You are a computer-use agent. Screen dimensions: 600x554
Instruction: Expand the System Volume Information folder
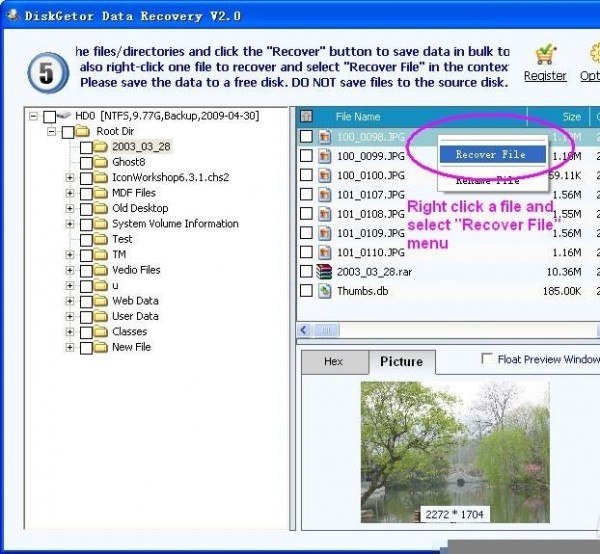pos(70,224)
